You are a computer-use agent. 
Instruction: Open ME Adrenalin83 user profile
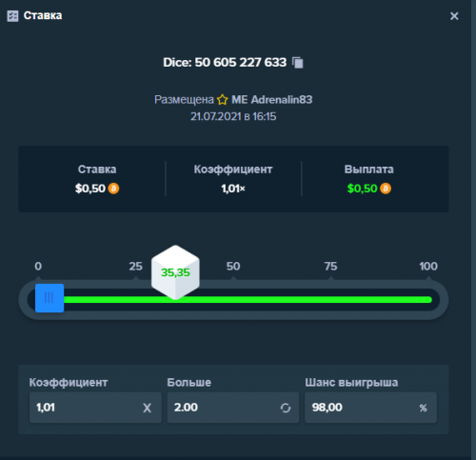pyautogui.click(x=272, y=100)
